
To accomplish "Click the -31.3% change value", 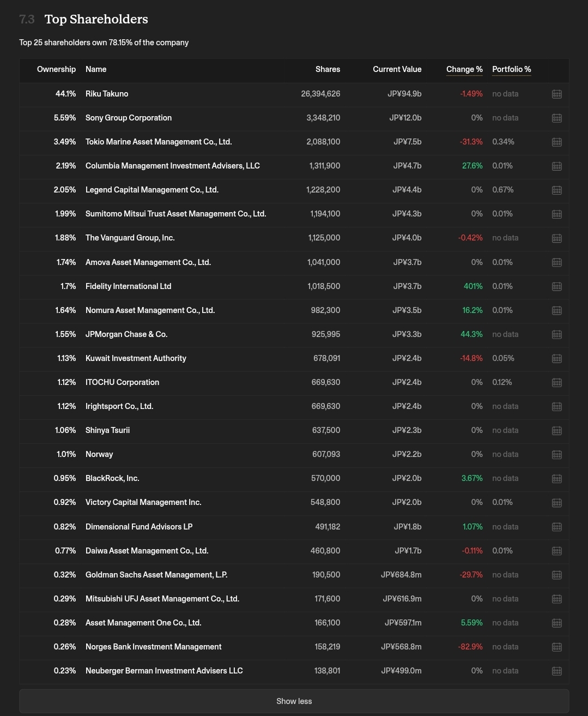I will (471, 142).
